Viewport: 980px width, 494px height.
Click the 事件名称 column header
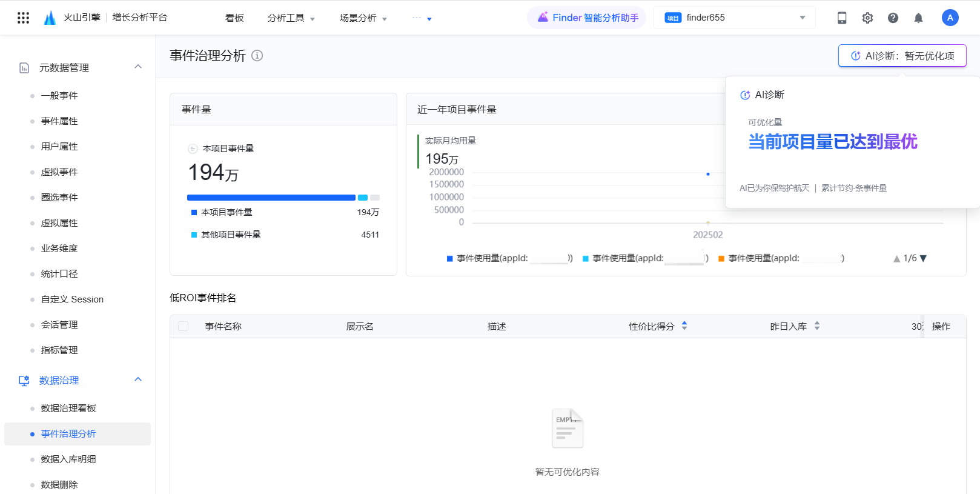tap(223, 326)
